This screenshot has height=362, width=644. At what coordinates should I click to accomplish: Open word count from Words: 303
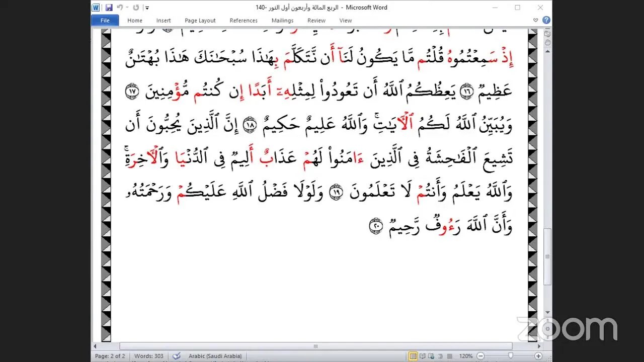pyautogui.click(x=148, y=356)
